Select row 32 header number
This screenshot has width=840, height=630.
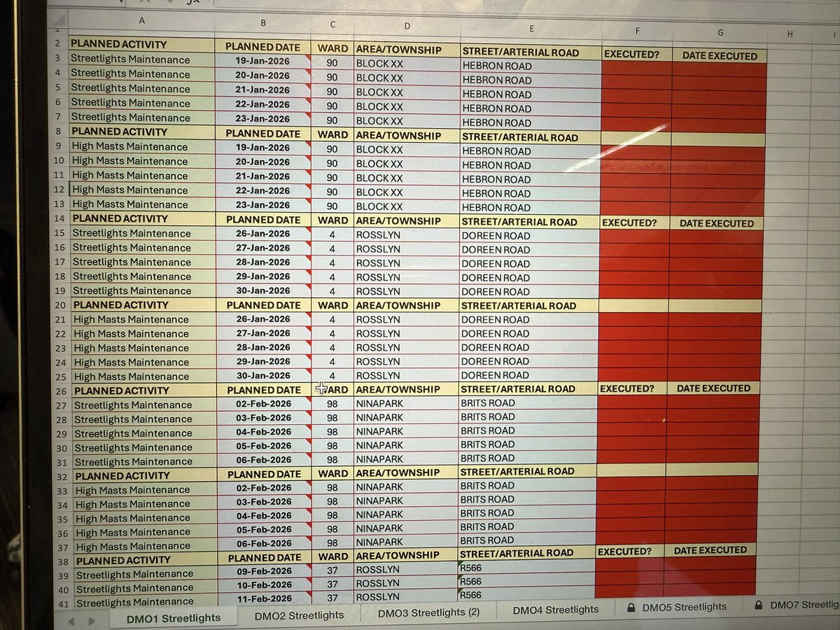click(62, 476)
